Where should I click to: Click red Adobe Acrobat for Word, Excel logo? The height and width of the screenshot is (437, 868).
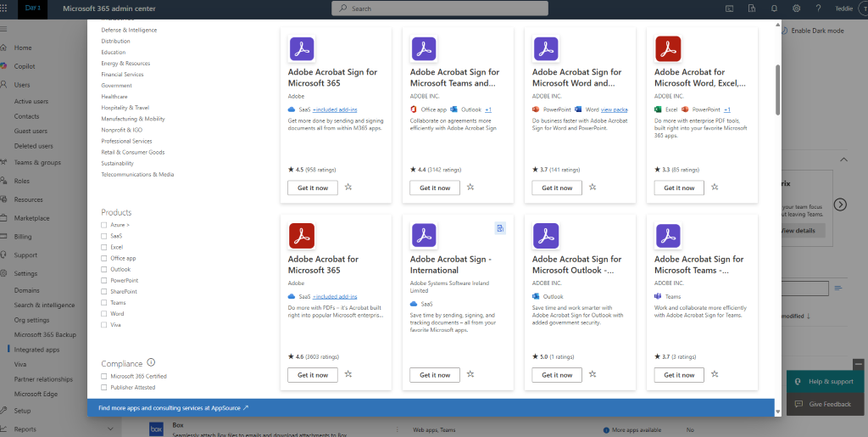pos(668,48)
